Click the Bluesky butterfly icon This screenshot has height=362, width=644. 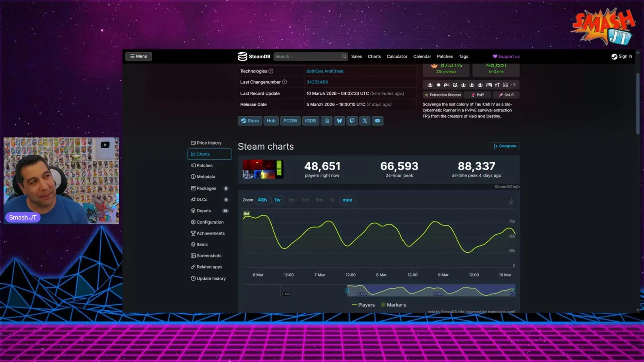point(339,121)
